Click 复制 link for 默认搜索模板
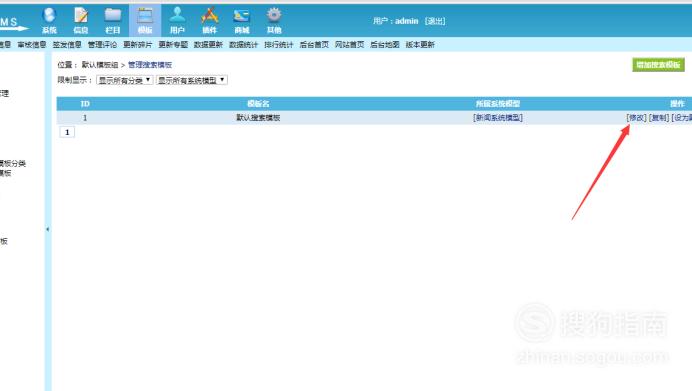 (659, 118)
